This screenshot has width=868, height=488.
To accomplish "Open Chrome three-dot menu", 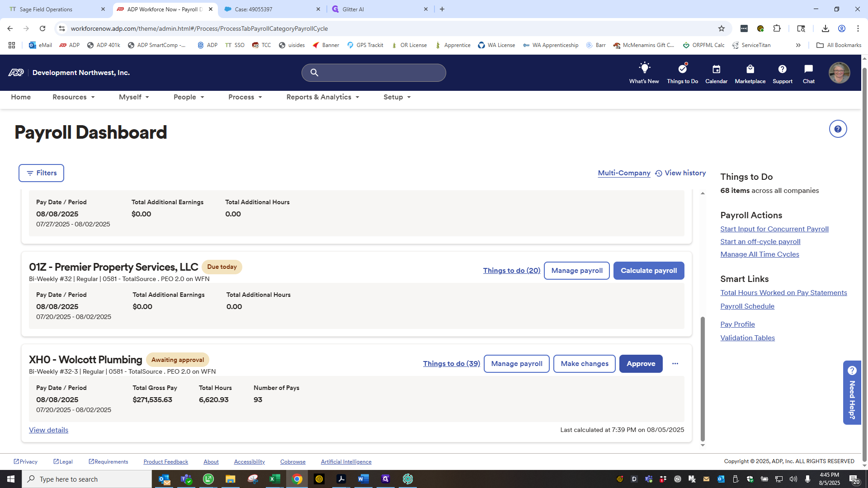I will click(858, 28).
